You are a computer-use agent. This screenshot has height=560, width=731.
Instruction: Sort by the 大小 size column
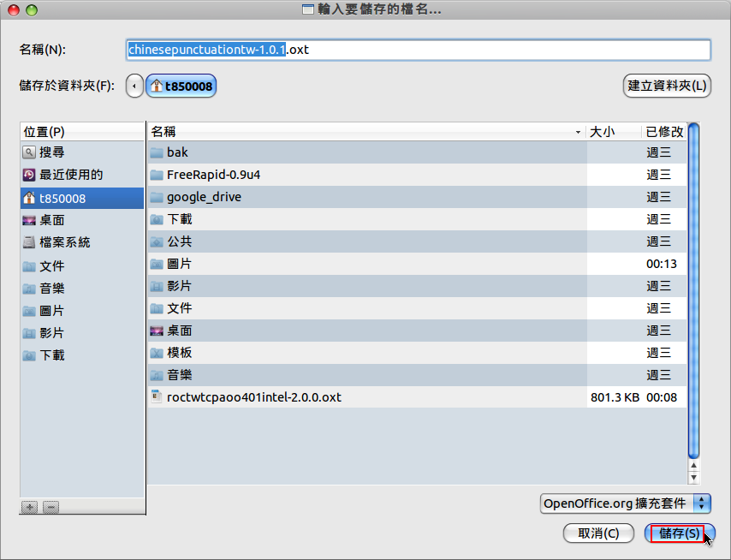[x=613, y=132]
